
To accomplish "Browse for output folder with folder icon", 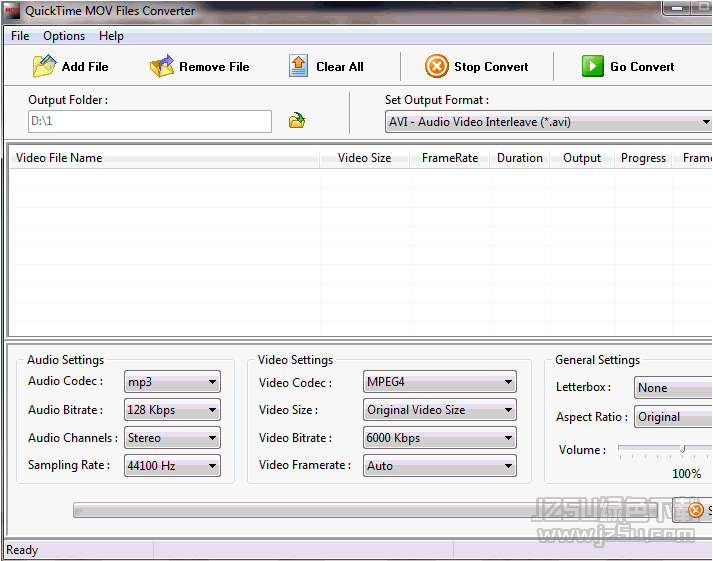I will click(297, 121).
